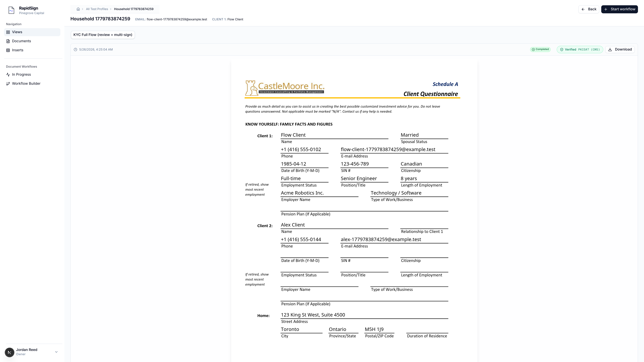This screenshot has width=644, height=362.
Task: Click the Completed status badge
Action: tap(540, 50)
